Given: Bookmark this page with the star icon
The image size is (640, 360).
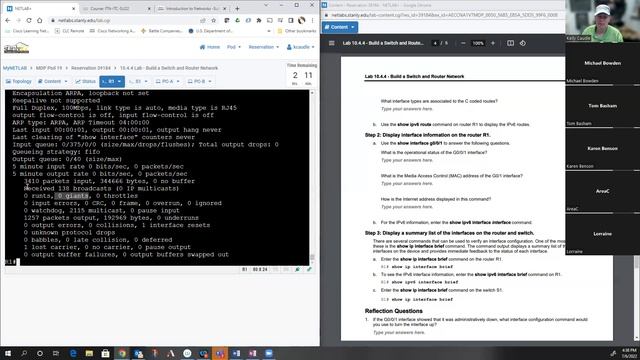Looking at the screenshot, I should click(x=213, y=20).
